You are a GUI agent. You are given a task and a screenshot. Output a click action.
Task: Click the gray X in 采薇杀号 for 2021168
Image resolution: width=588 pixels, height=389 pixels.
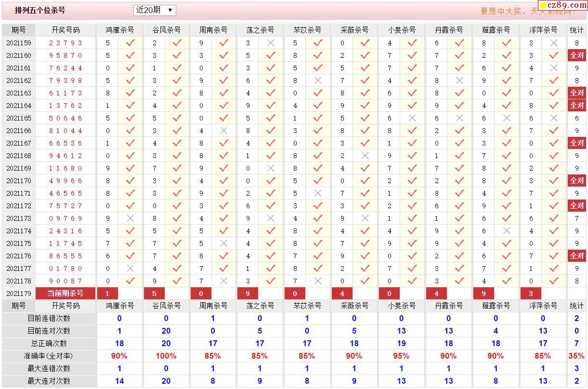click(365, 156)
